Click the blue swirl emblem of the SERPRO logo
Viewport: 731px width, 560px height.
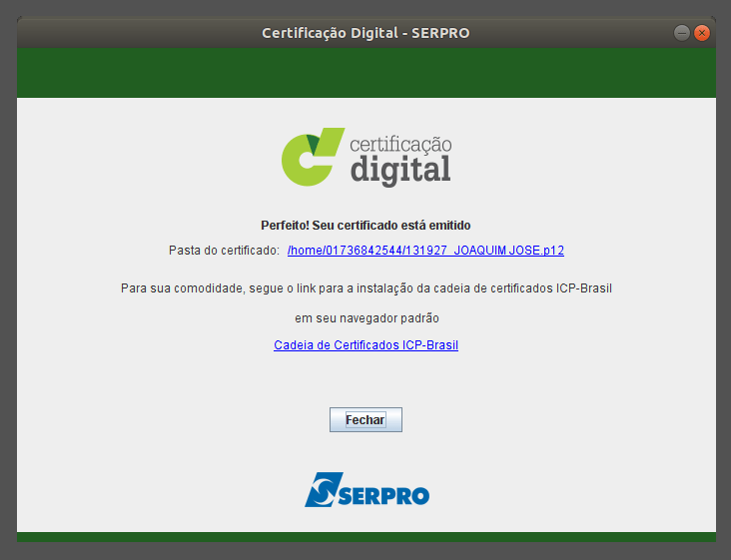[324, 490]
